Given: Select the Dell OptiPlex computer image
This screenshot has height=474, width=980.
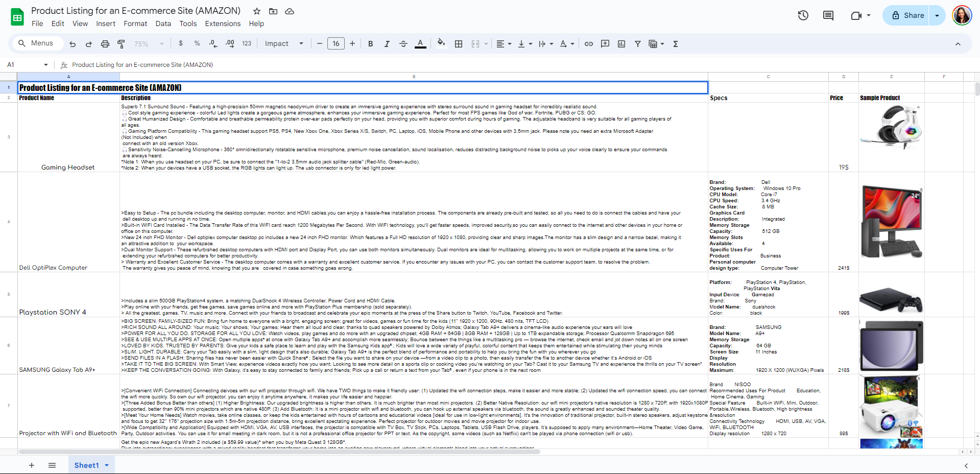Looking at the screenshot, I should (x=892, y=222).
